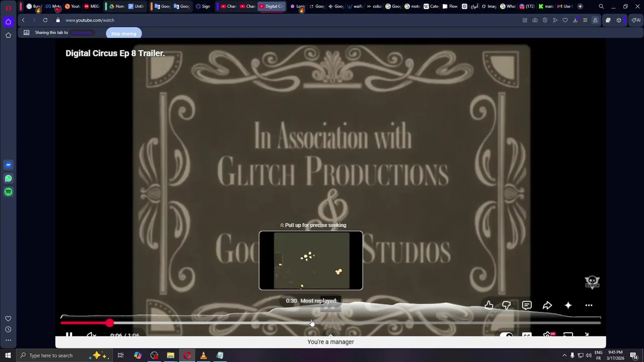Open sidebar heart pinboards icon
This screenshot has height=362, width=644.
tap(8, 318)
